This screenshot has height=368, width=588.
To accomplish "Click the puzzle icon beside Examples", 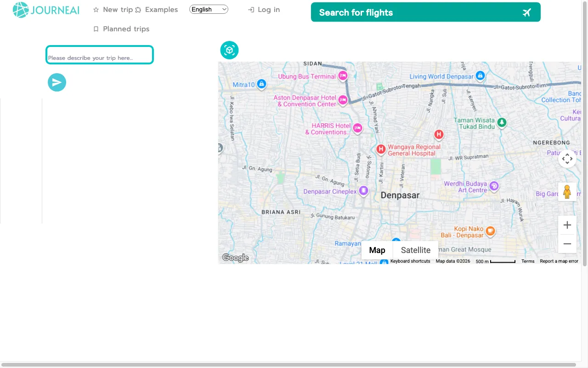I will pos(138,10).
